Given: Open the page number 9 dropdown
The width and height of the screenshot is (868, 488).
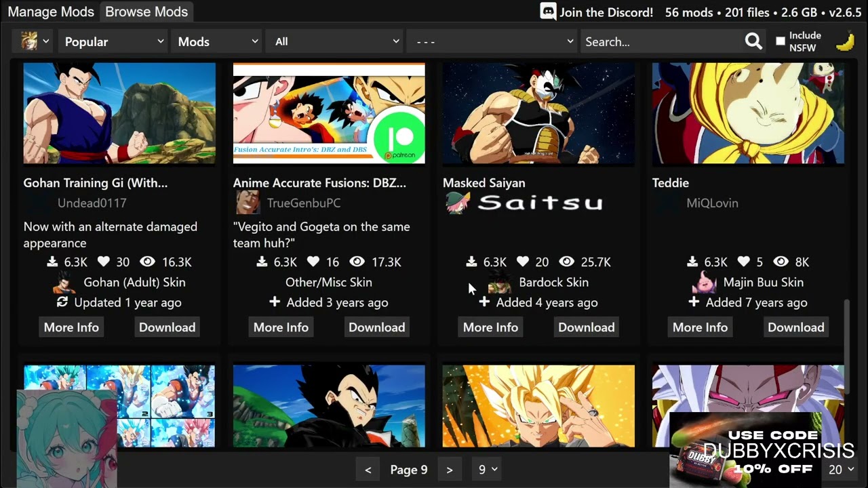Looking at the screenshot, I should 488,470.
